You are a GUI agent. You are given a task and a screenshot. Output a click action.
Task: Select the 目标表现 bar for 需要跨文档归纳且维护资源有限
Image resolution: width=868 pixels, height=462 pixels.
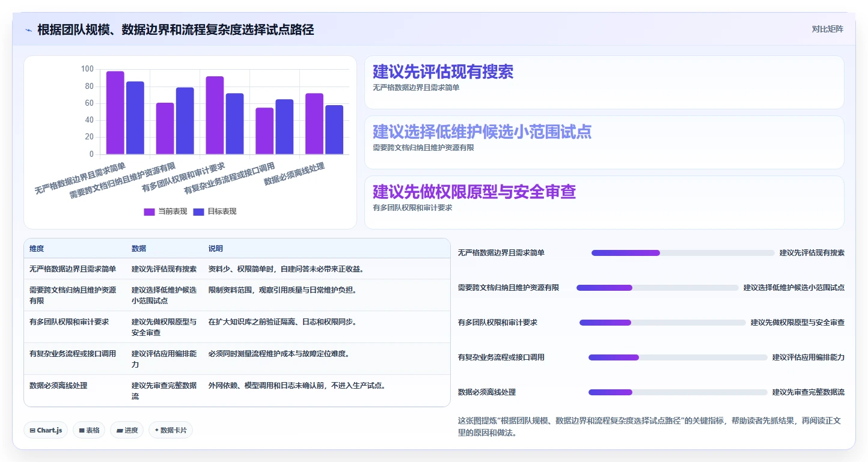[x=185, y=121]
